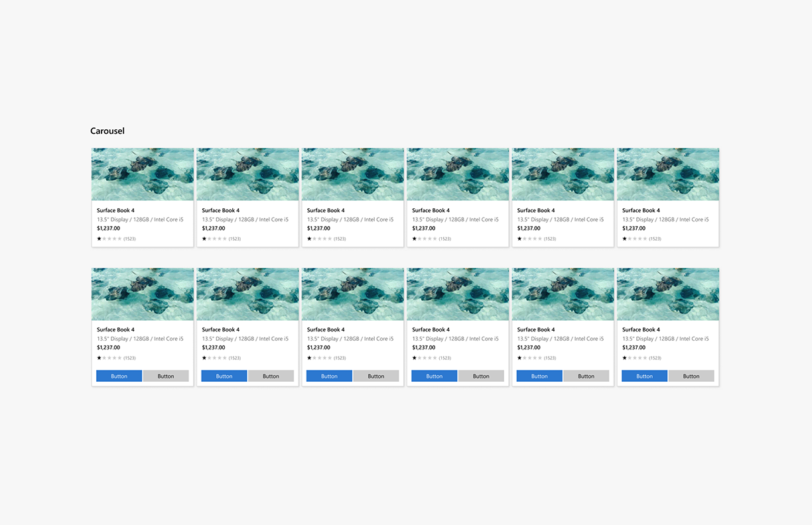Image resolution: width=812 pixels, height=525 pixels.
Task: Open stingray image on first top-row card
Action: (x=143, y=174)
